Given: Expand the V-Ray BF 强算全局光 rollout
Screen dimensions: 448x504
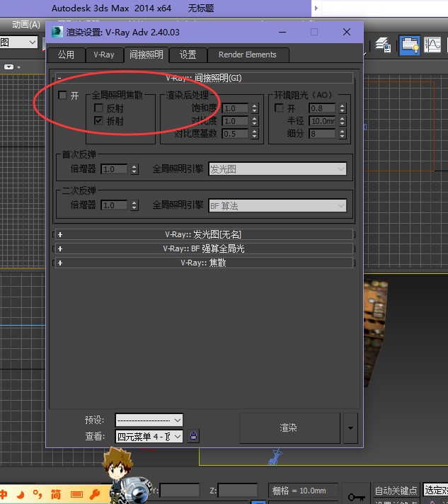Looking at the screenshot, I should click(205, 248).
